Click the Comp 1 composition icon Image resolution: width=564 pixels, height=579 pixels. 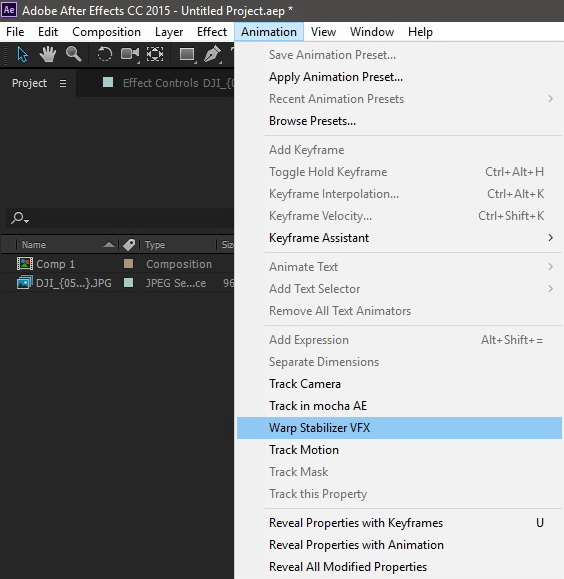click(x=25, y=264)
